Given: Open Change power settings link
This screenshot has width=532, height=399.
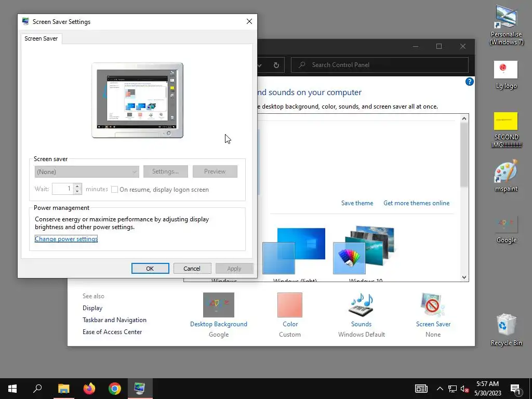Looking at the screenshot, I should pyautogui.click(x=66, y=239).
